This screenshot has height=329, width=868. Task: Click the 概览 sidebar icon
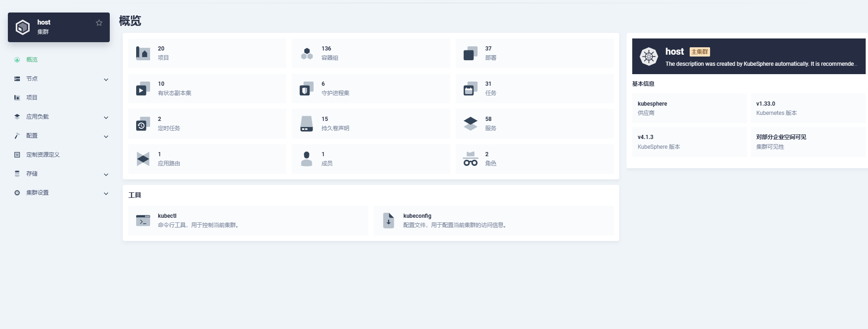pos(17,60)
